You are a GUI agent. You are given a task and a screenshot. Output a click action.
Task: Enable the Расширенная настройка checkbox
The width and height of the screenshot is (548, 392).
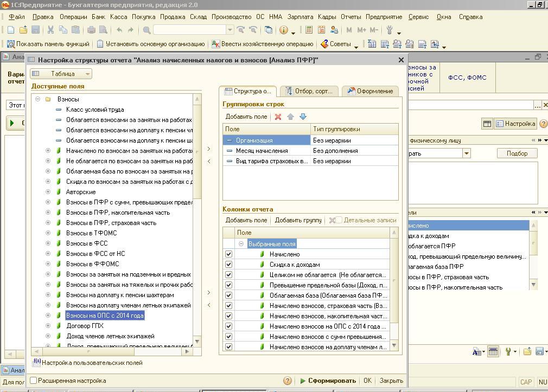(34, 381)
